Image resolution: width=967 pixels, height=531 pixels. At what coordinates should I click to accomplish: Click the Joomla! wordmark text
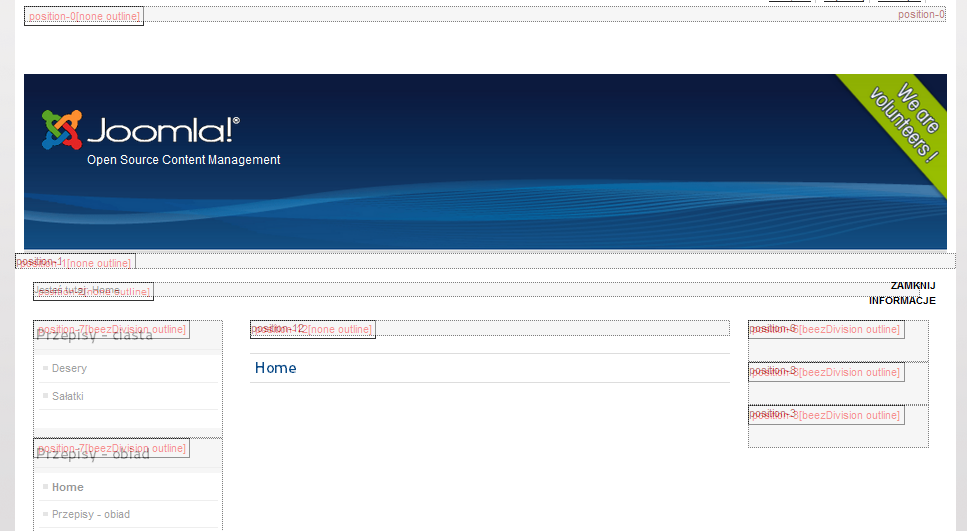point(163,130)
